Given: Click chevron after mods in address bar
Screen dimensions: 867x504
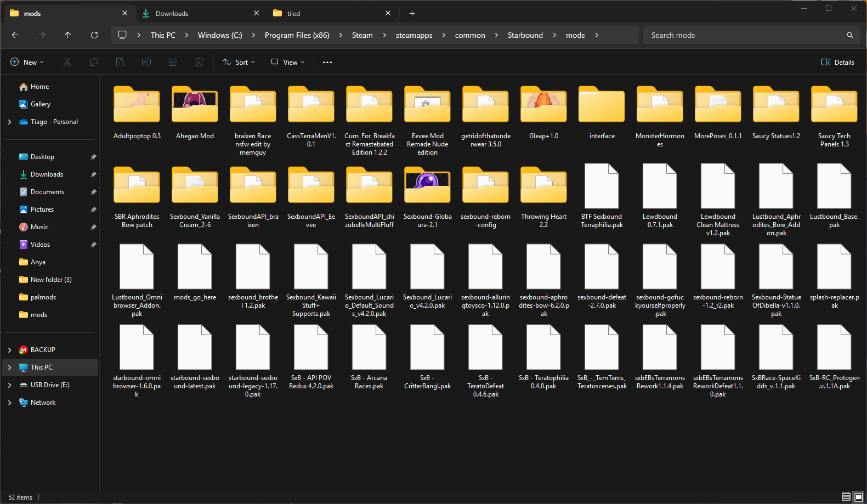Looking at the screenshot, I should click(597, 35).
